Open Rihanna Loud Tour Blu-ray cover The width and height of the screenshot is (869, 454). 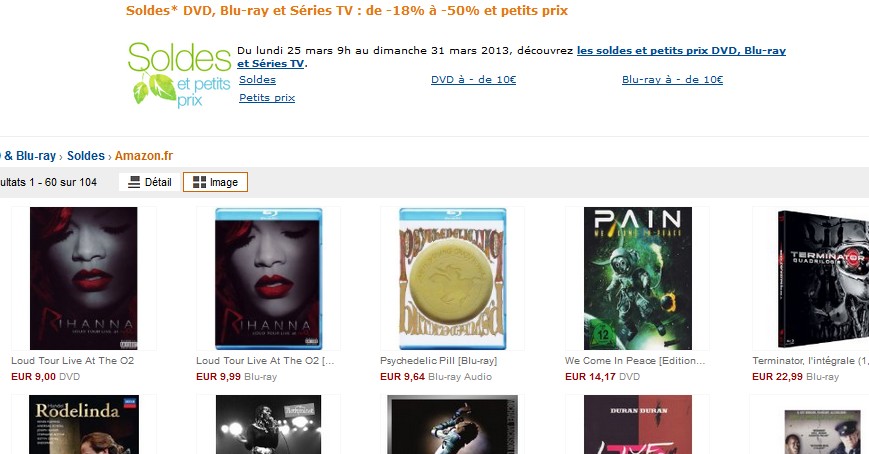coord(269,278)
